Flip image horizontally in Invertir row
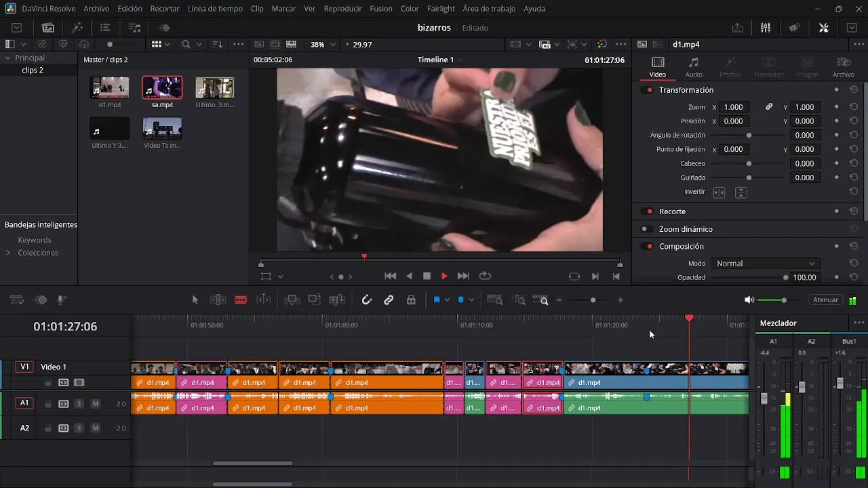This screenshot has height=488, width=868. click(x=719, y=192)
